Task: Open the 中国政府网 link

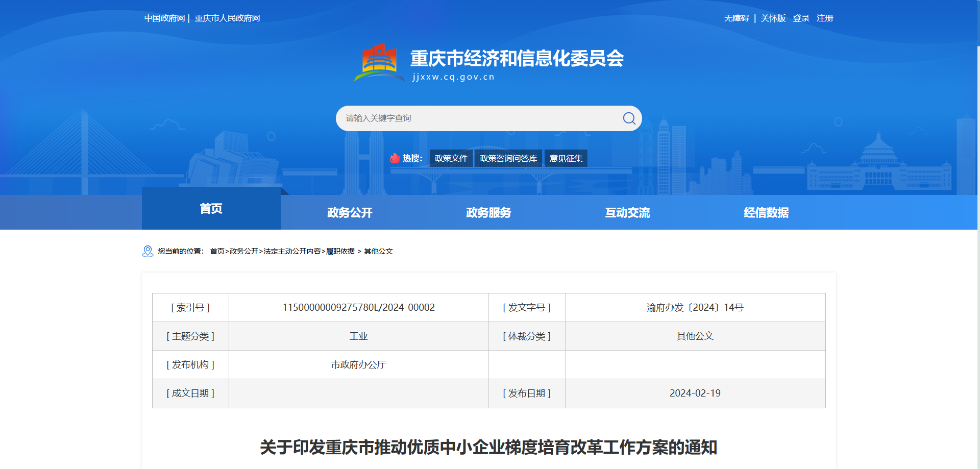Action: [164, 18]
